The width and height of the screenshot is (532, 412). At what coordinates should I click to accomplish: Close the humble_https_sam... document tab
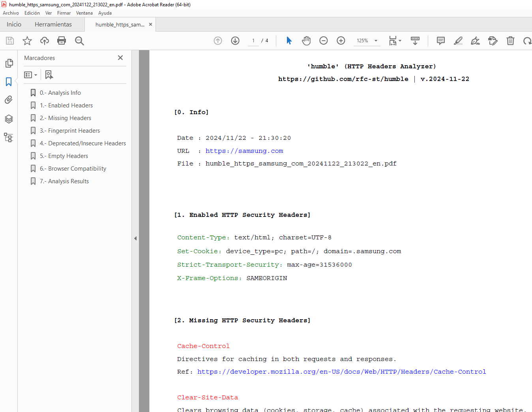[x=150, y=24]
